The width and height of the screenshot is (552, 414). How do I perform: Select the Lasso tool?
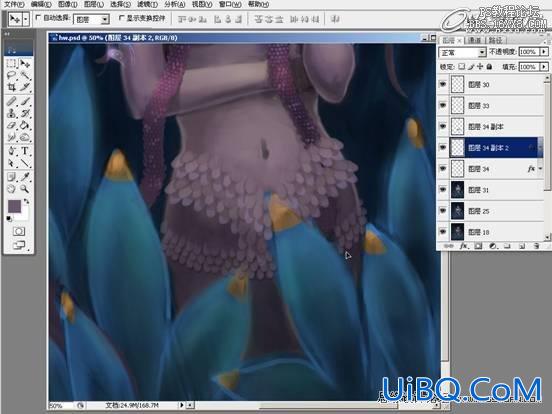click(12, 75)
